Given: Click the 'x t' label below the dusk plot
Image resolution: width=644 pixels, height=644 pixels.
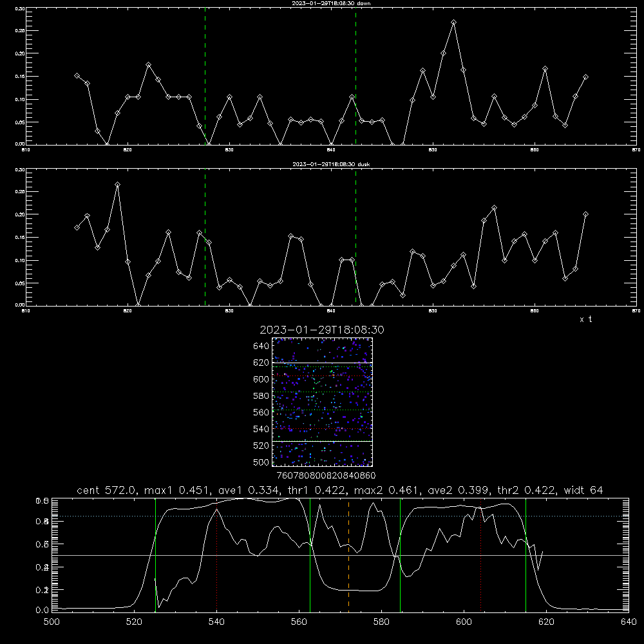Looking at the screenshot, I should tap(585, 319).
